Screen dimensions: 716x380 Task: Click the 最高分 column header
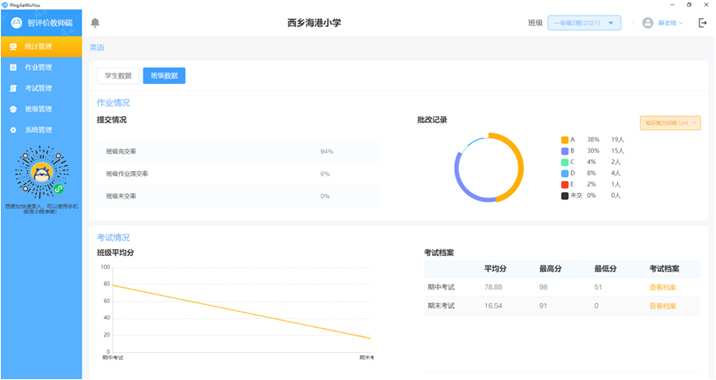[550, 269]
